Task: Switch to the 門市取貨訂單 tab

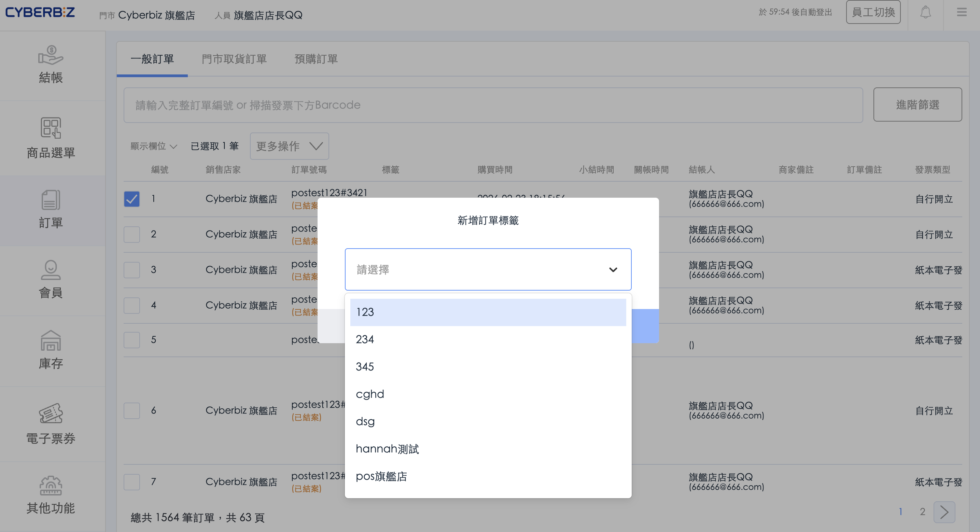Action: click(234, 59)
